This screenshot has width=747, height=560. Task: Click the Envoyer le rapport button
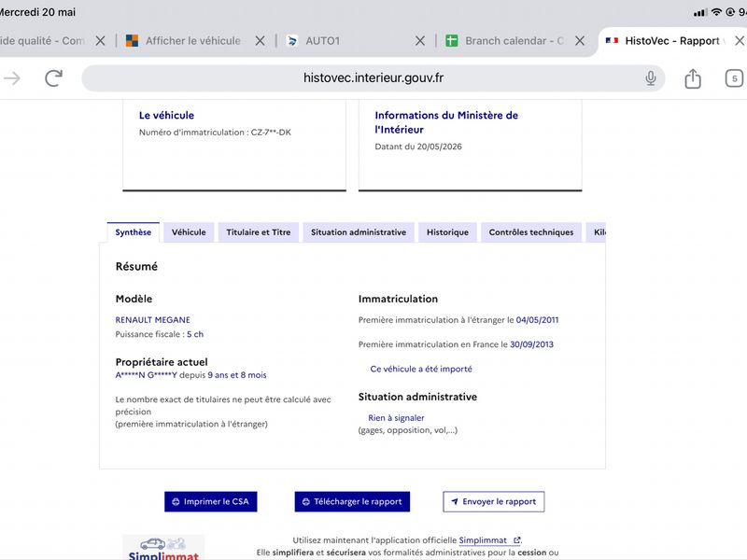494,502
